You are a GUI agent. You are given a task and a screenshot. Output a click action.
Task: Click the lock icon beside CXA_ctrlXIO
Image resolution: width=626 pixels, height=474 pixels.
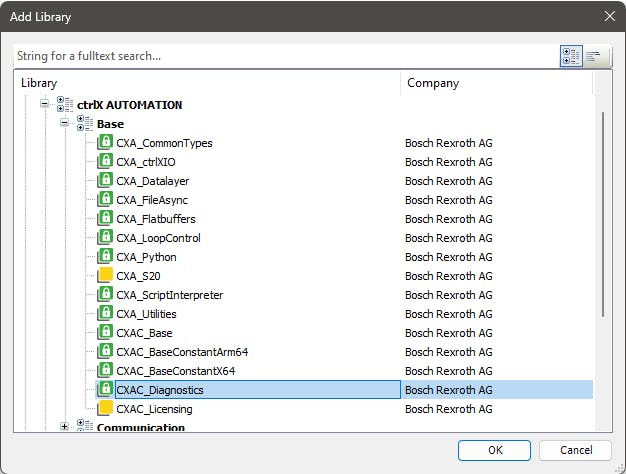click(105, 161)
